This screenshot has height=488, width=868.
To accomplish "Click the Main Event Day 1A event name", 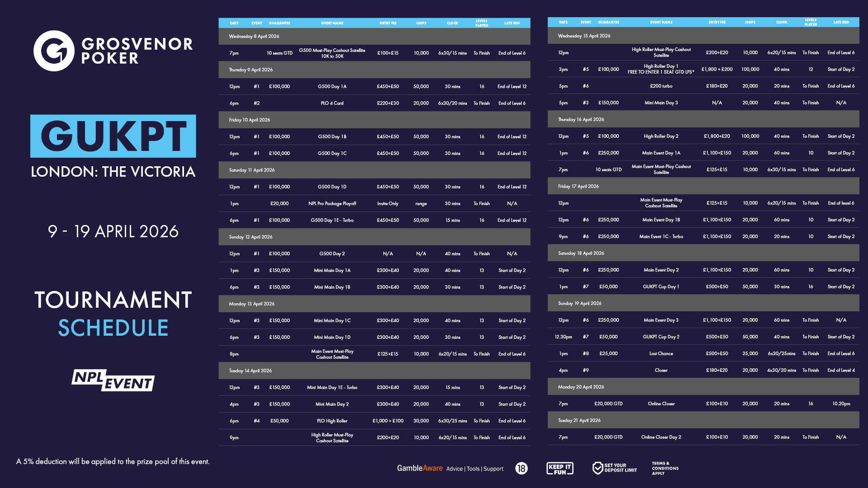I will pyautogui.click(x=661, y=153).
